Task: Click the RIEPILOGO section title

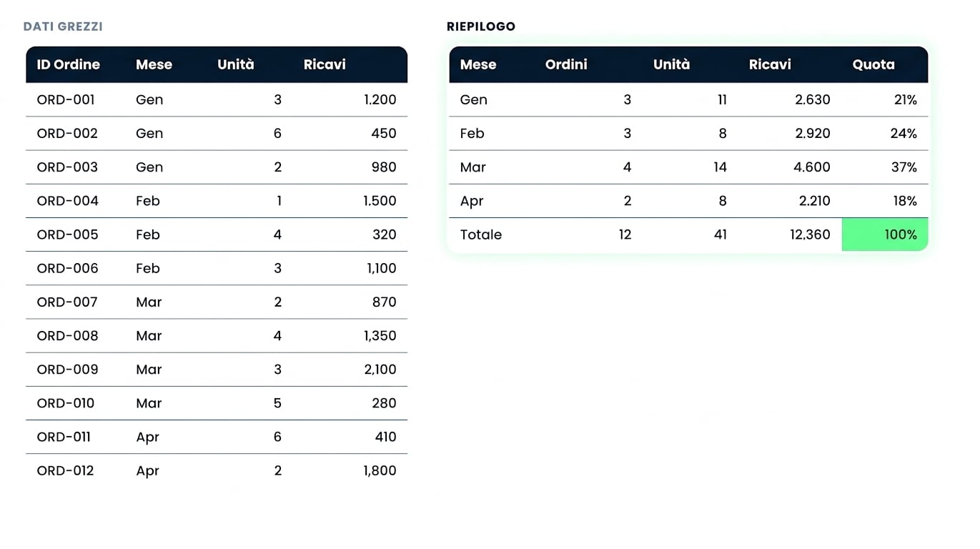Action: 481,26
